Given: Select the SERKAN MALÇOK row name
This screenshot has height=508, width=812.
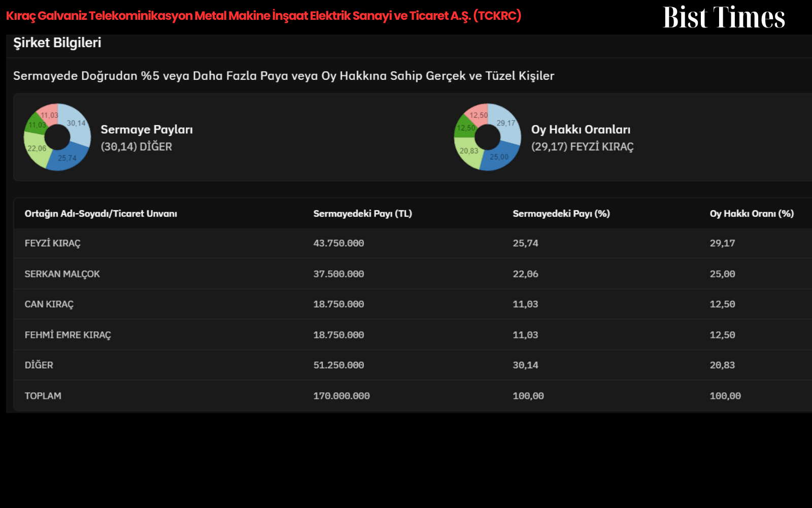Looking at the screenshot, I should pos(62,274).
